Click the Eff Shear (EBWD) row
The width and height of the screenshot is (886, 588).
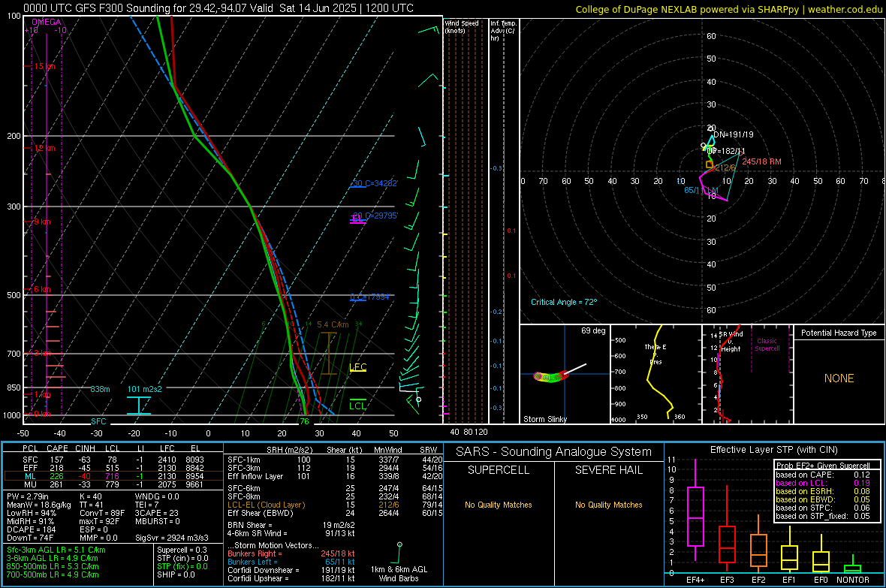pos(335,513)
